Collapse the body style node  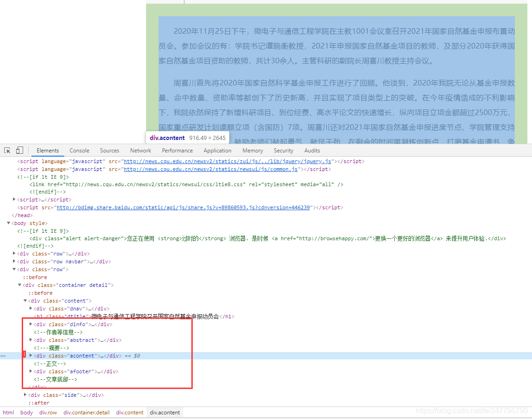(x=8, y=223)
